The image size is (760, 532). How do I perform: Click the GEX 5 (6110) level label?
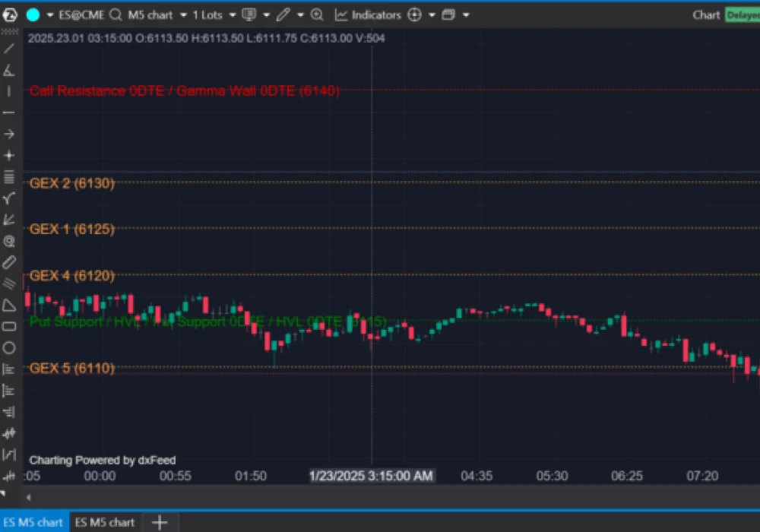click(x=72, y=368)
